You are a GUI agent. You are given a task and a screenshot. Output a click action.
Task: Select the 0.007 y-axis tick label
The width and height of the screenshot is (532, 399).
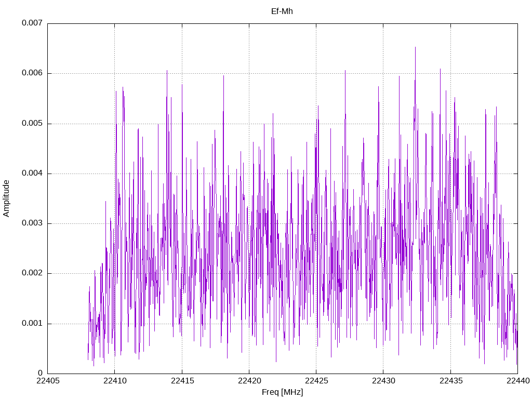(32, 23)
